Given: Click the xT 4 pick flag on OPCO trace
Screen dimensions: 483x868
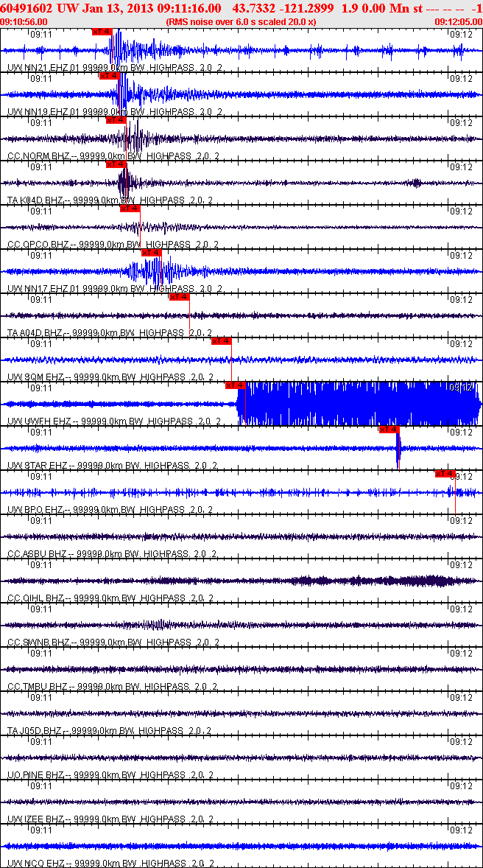Looking at the screenshot, I should (x=130, y=209).
